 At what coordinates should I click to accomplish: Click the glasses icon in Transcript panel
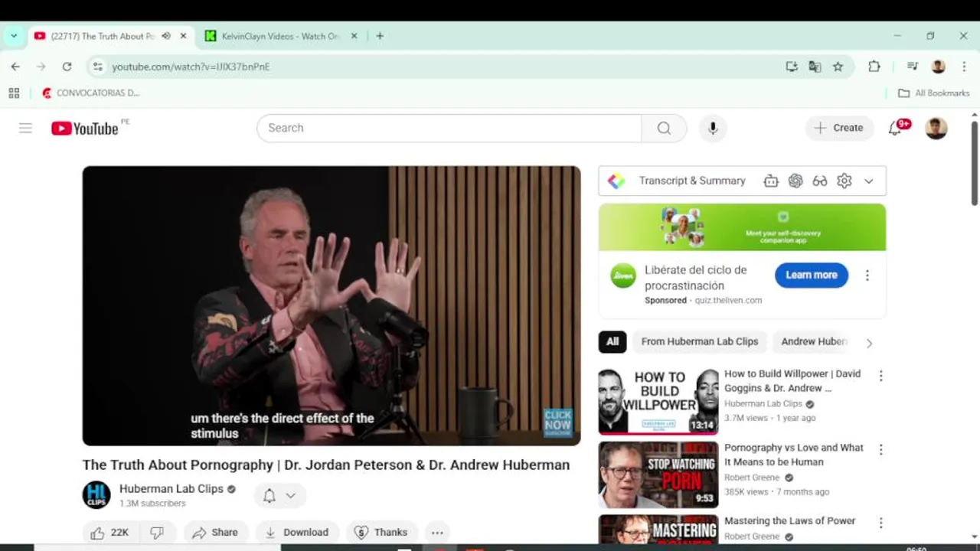[820, 181]
